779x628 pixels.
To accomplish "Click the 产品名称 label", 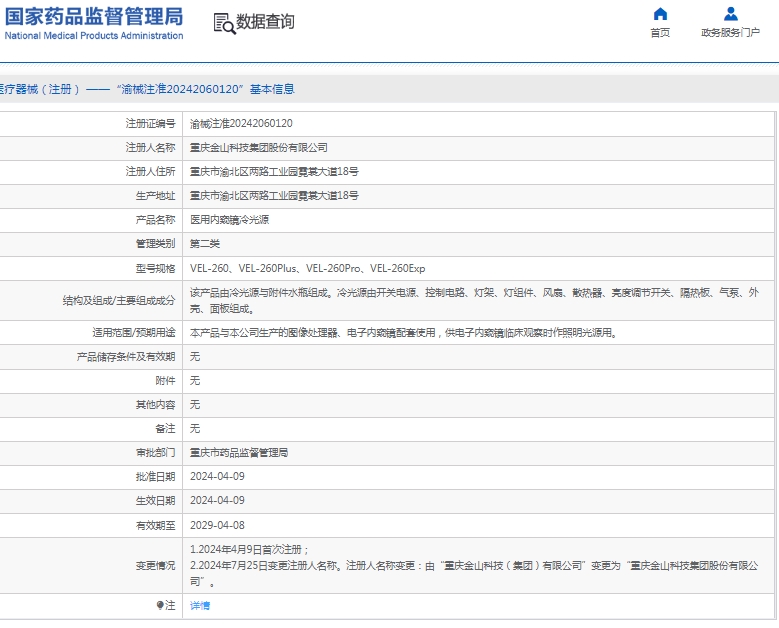I will point(156,220).
